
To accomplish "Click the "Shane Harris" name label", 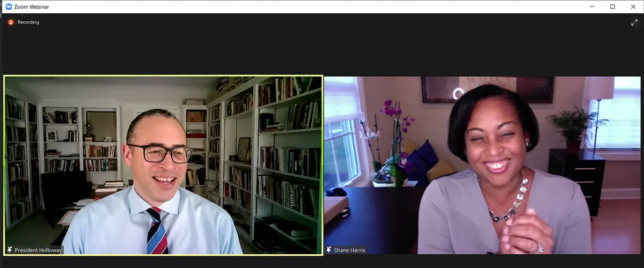I will click(349, 250).
